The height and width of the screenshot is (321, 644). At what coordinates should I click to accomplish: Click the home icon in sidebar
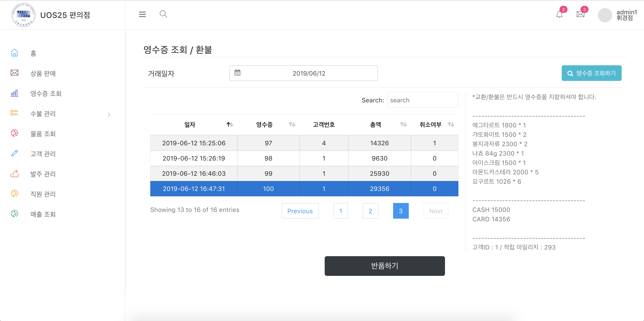pyautogui.click(x=15, y=53)
